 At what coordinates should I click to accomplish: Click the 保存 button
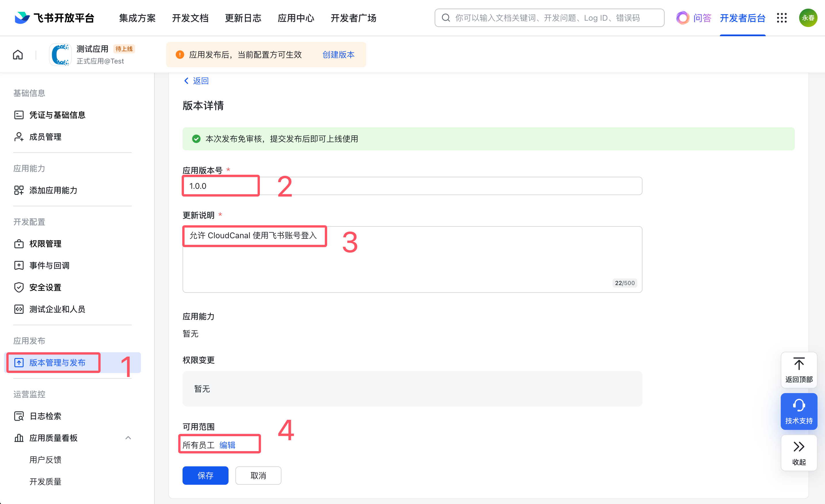point(205,475)
